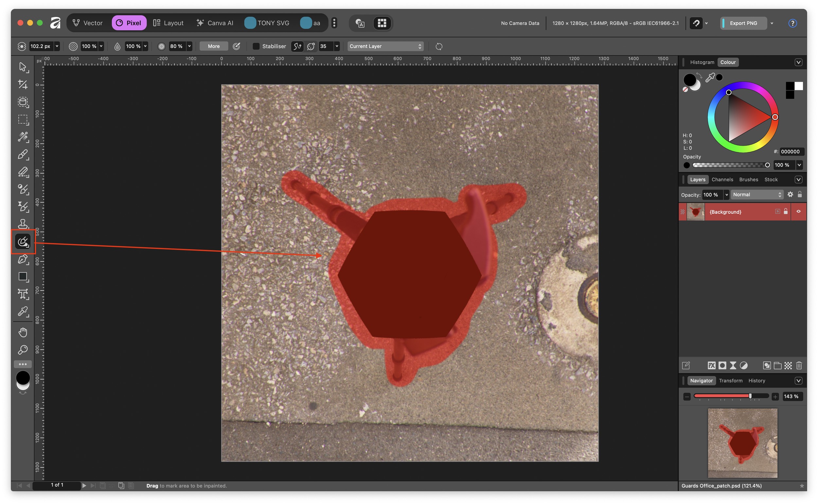
Task: Select the Hand pan tool
Action: tap(23, 332)
